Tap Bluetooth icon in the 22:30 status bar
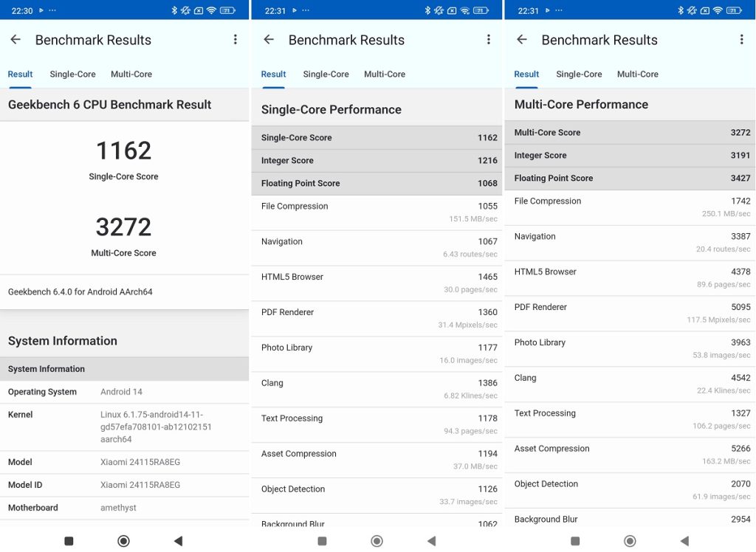Screen dimensions: 756x552 point(174,10)
